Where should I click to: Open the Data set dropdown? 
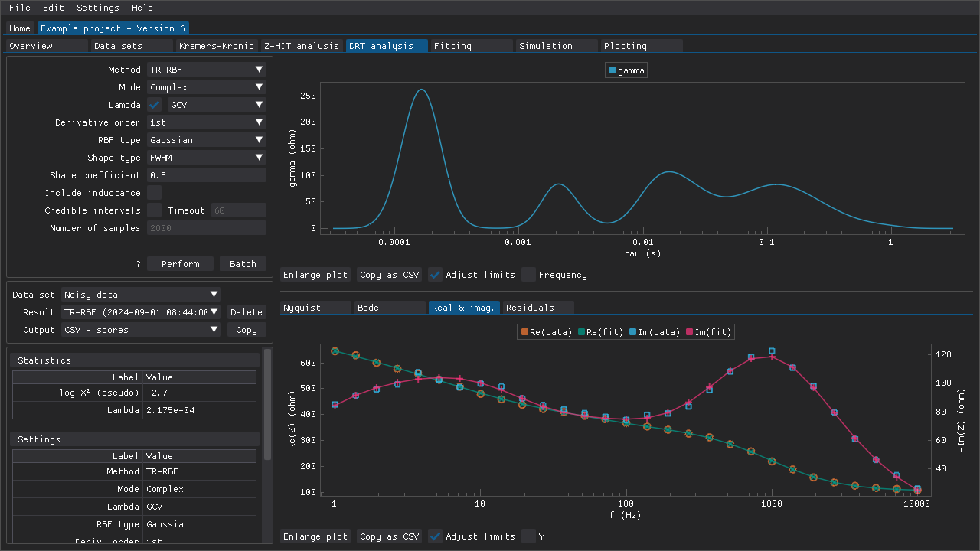141,295
